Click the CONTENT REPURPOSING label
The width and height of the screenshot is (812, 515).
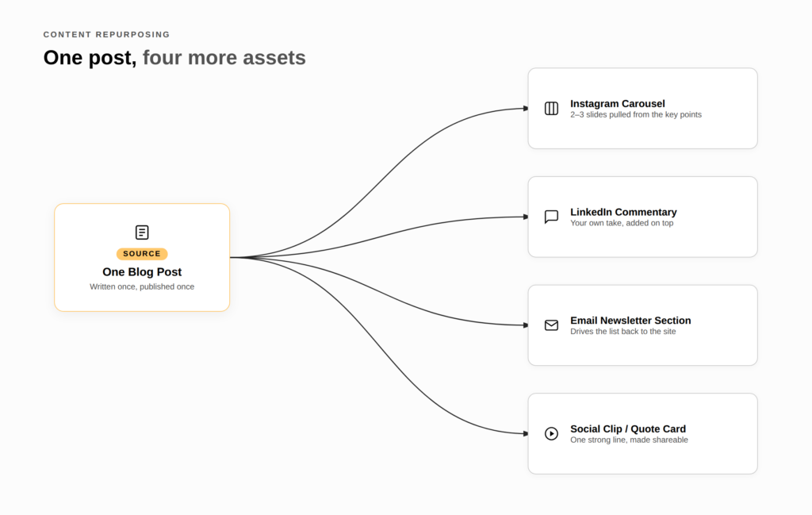[107, 35]
